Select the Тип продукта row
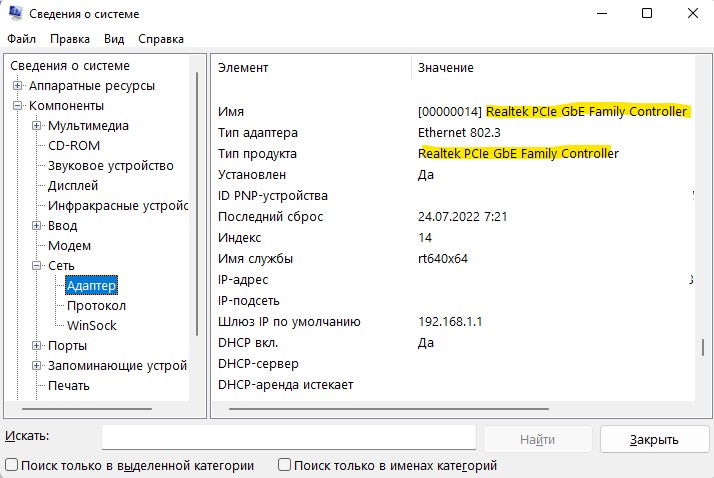 pyautogui.click(x=453, y=153)
